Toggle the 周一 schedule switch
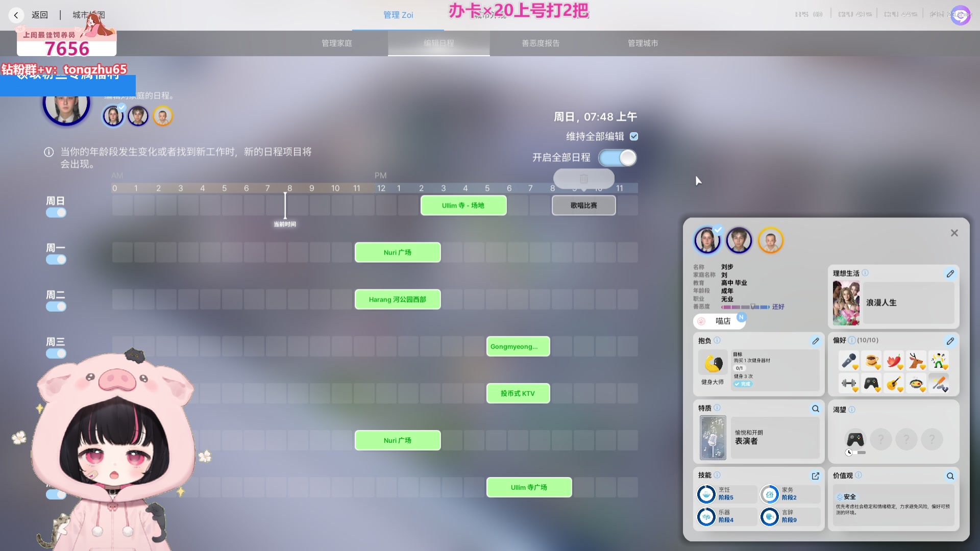Viewport: 980px width, 551px height. click(x=56, y=260)
